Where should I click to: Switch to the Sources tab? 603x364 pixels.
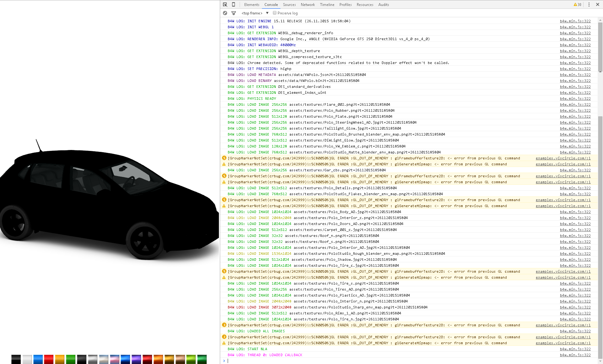click(289, 4)
